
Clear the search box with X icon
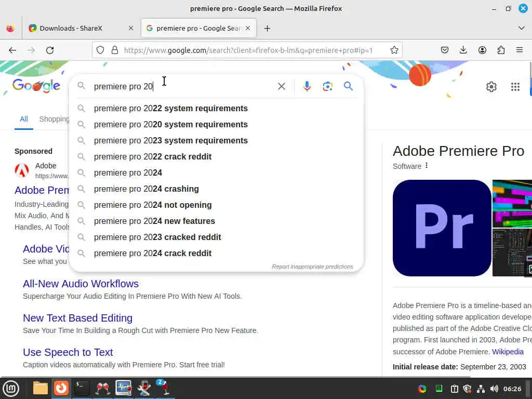[x=281, y=86]
